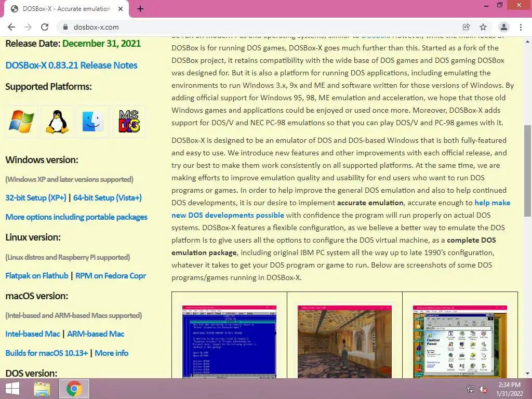This screenshot has width=532, height=399.
Task: Open the blue DOS text-screen screenshot
Action: [229, 342]
